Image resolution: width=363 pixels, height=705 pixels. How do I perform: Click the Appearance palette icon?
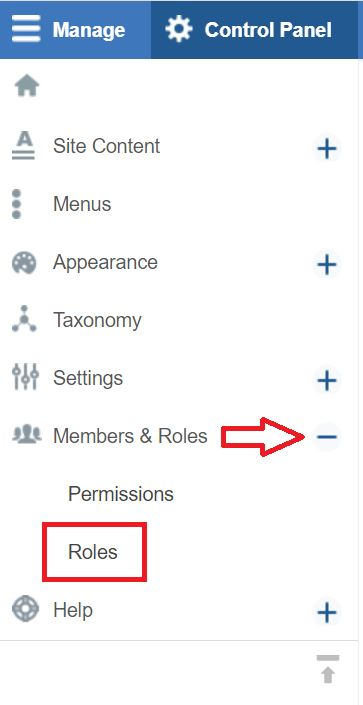24,263
